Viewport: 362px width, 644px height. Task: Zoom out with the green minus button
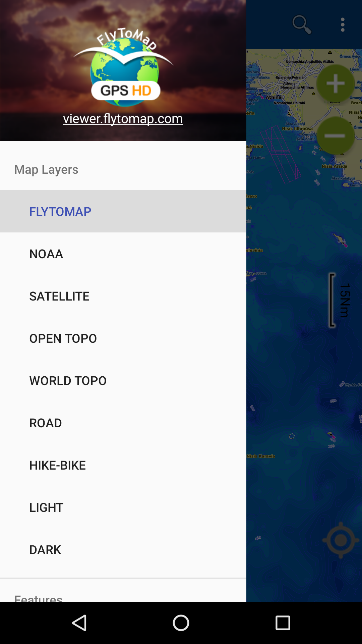pyautogui.click(x=335, y=136)
